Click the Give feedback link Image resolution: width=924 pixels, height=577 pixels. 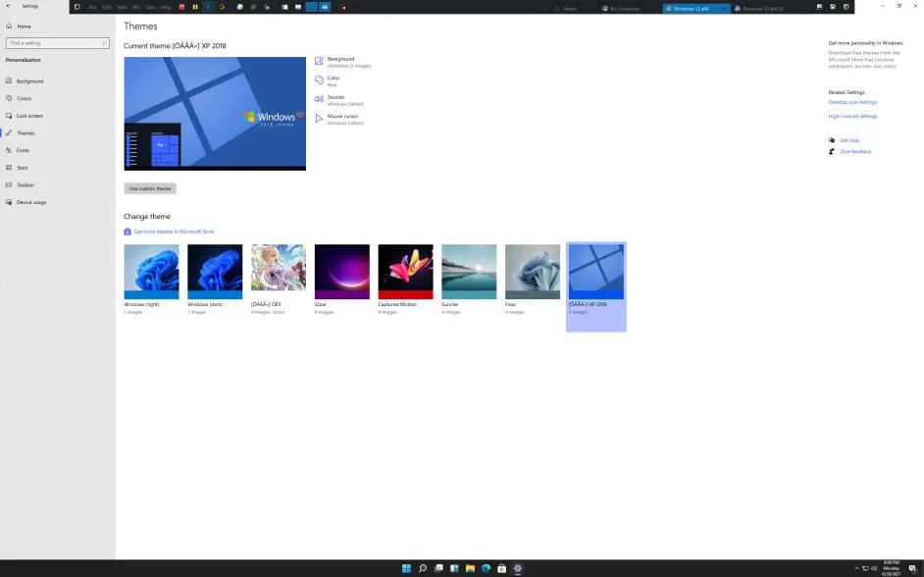pos(855,151)
